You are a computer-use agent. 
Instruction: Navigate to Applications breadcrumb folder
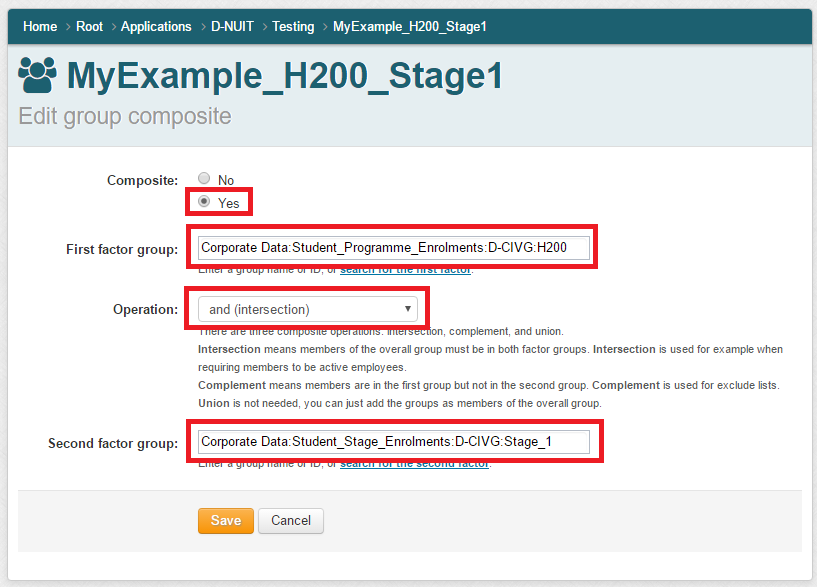(x=156, y=27)
